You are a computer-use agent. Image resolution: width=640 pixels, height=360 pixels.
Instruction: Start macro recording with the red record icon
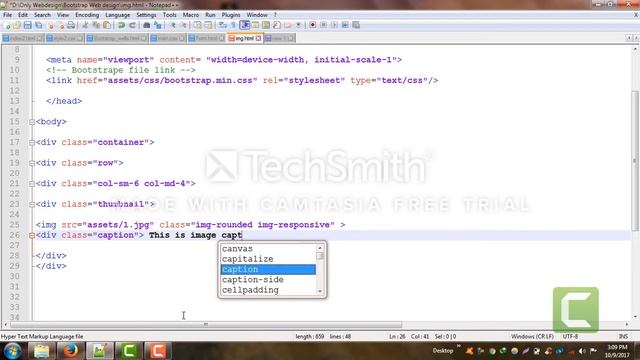click(313, 25)
